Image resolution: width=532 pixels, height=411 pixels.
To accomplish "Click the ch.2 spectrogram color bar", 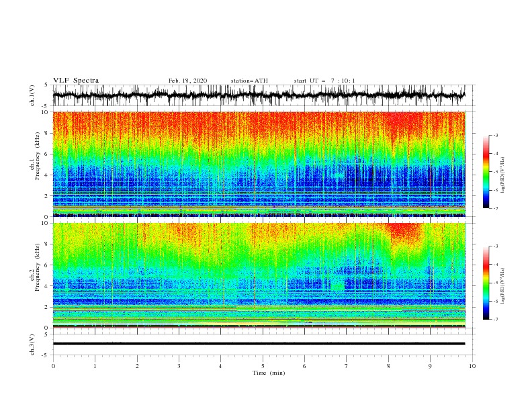I will (x=486, y=283).
